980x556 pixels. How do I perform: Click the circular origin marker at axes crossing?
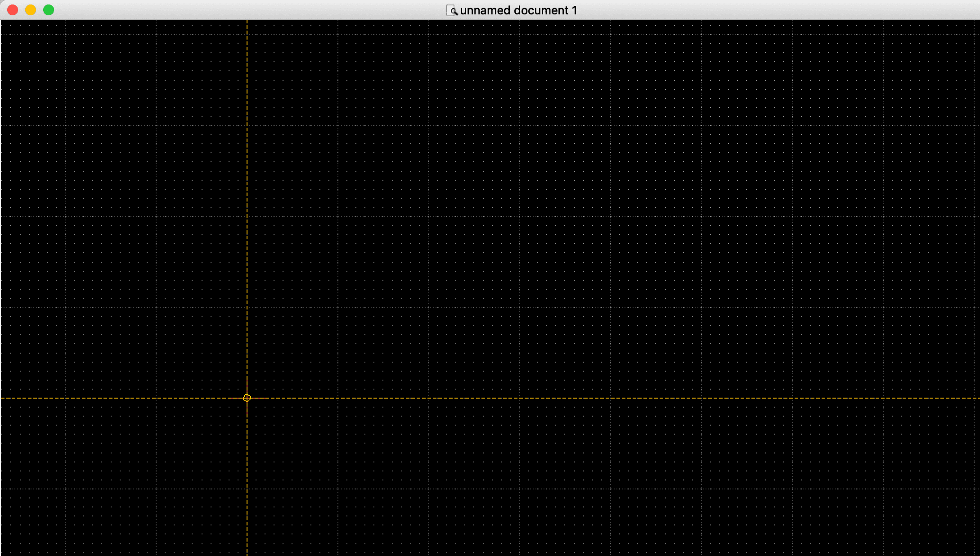(247, 398)
